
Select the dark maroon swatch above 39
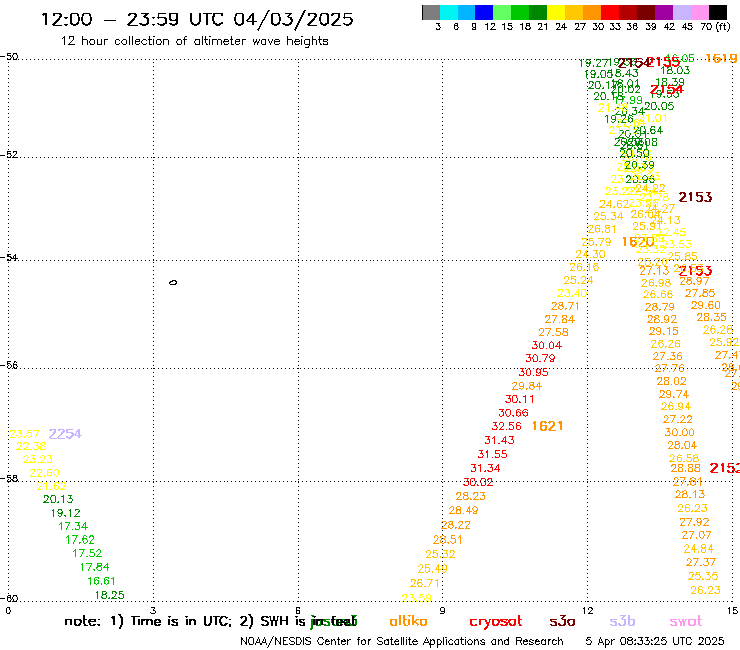646,12
